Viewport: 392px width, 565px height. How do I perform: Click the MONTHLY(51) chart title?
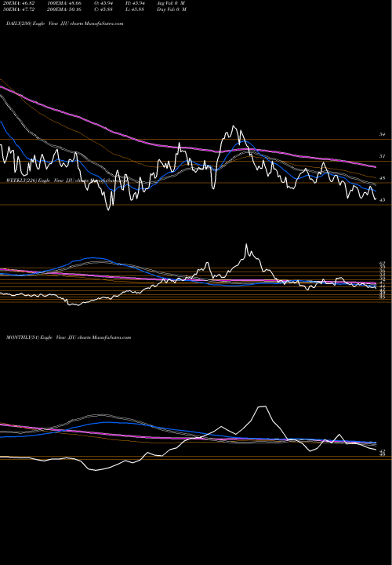[68, 337]
